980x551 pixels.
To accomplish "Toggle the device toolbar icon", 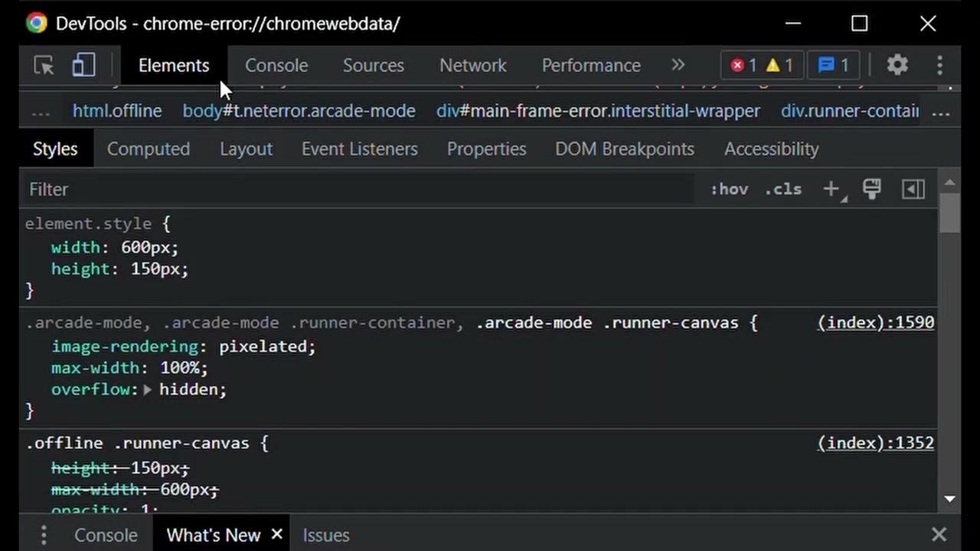I will pos(83,66).
